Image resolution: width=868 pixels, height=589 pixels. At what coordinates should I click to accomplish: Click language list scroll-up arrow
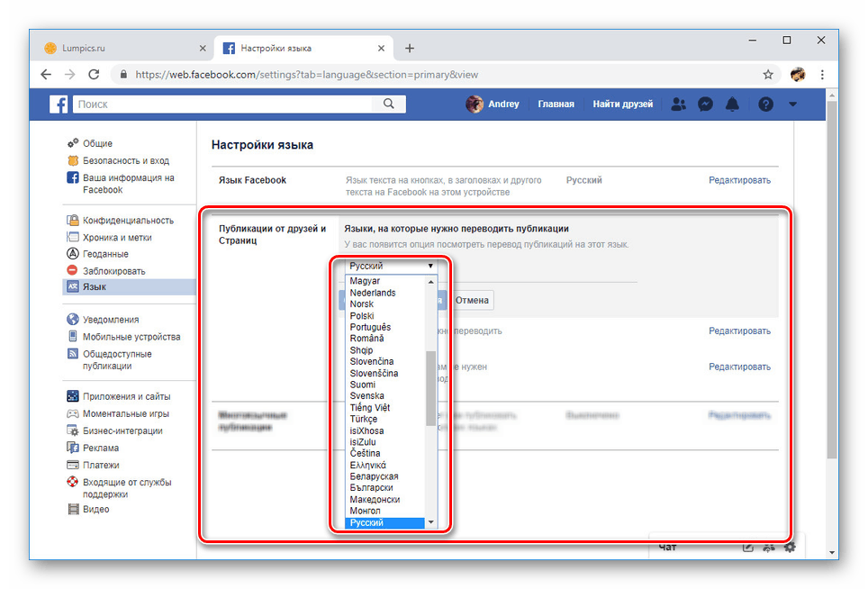click(430, 282)
